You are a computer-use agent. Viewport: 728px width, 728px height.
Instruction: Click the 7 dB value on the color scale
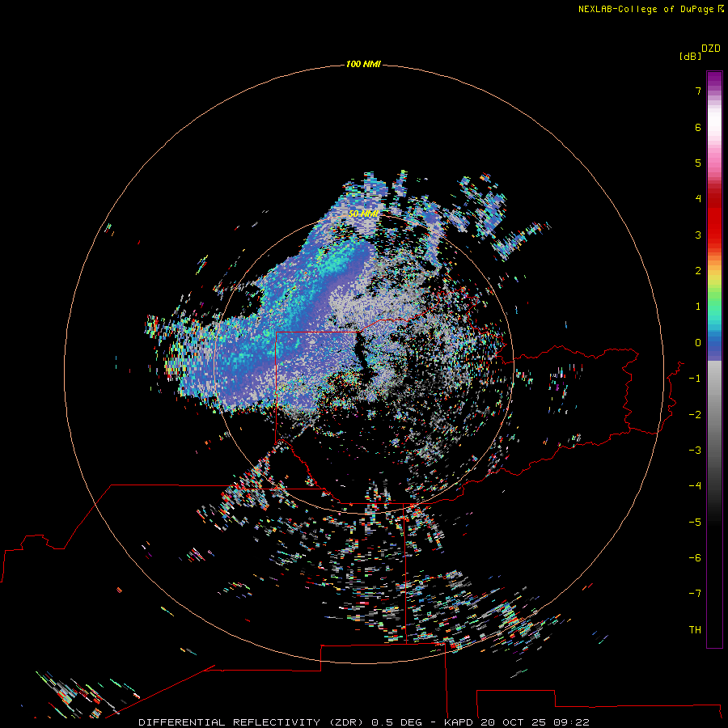click(x=698, y=91)
